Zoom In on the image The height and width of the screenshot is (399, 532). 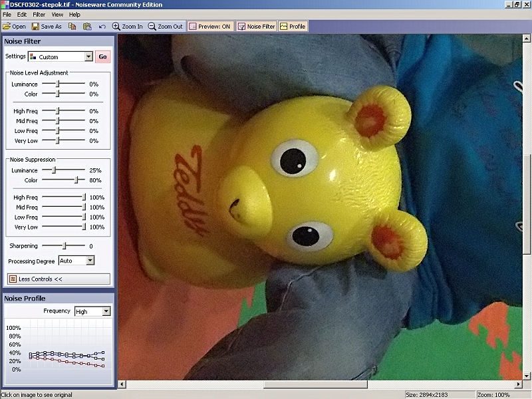click(x=128, y=27)
